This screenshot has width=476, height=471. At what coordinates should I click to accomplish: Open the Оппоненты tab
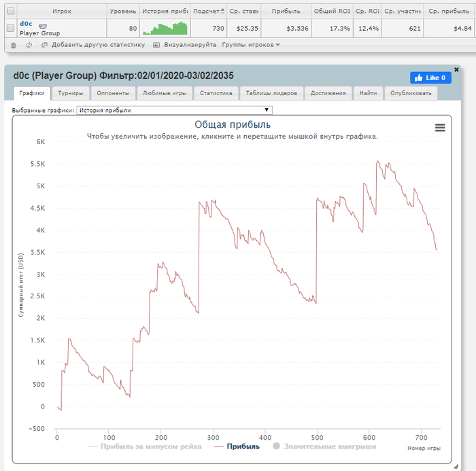[x=113, y=93]
